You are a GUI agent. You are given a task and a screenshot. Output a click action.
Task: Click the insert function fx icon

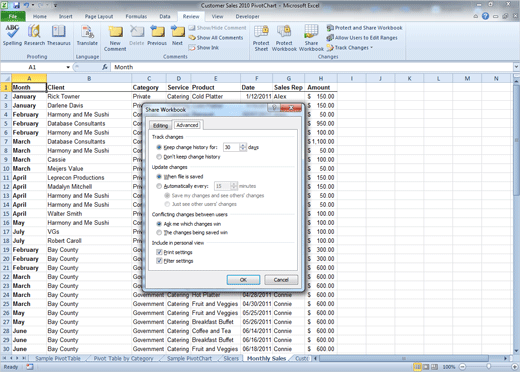[105, 67]
